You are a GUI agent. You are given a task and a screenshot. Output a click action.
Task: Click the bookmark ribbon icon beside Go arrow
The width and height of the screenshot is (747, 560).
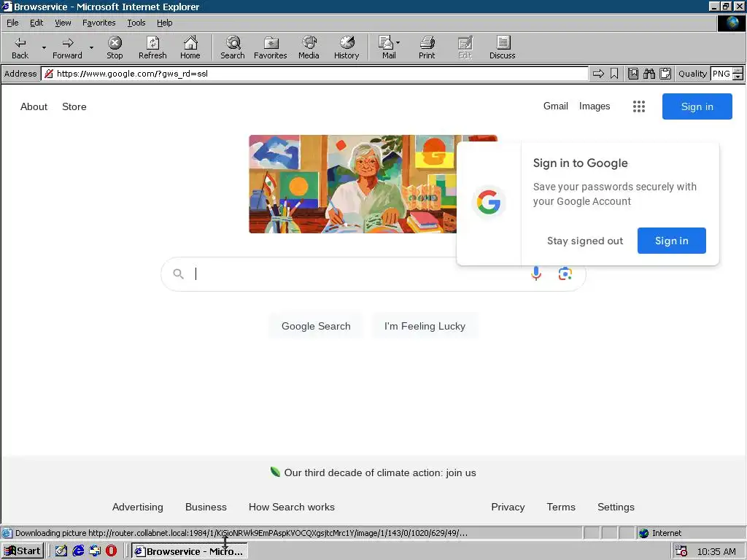(x=614, y=74)
